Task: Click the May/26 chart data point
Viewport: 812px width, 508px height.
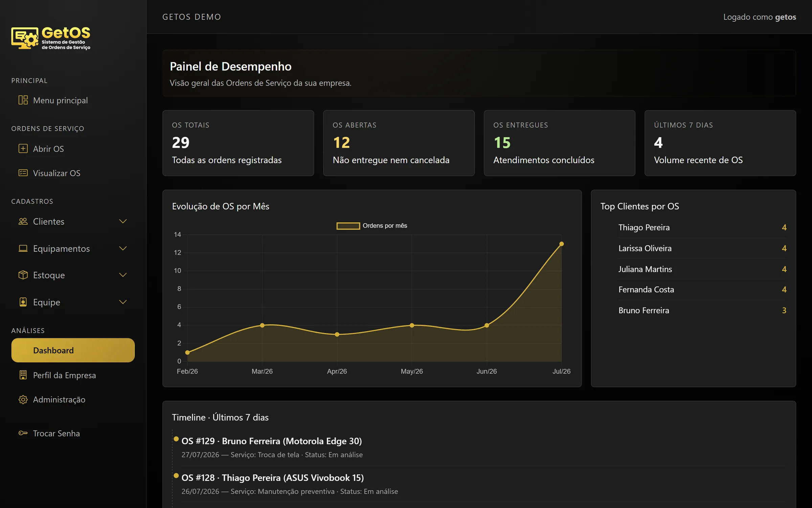Action: coord(412,325)
